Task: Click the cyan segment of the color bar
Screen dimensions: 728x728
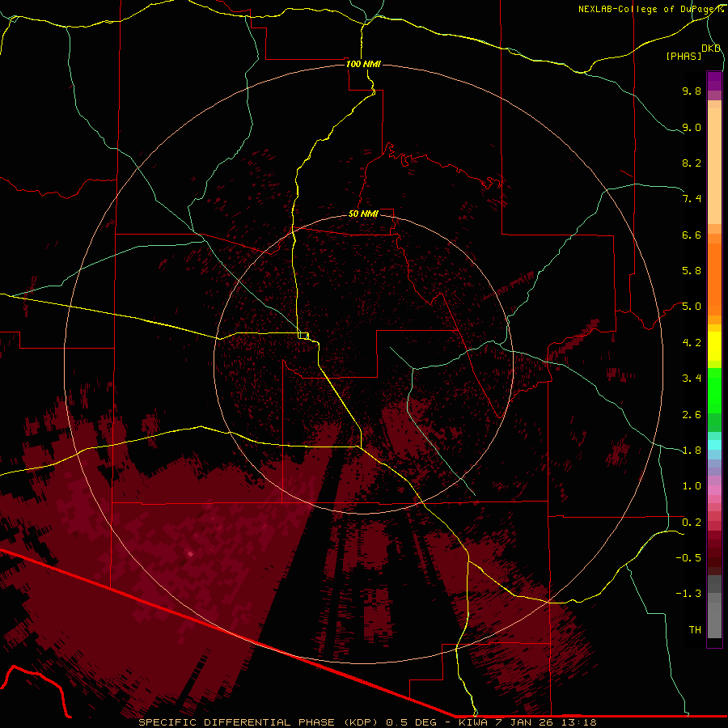Action: (714, 445)
